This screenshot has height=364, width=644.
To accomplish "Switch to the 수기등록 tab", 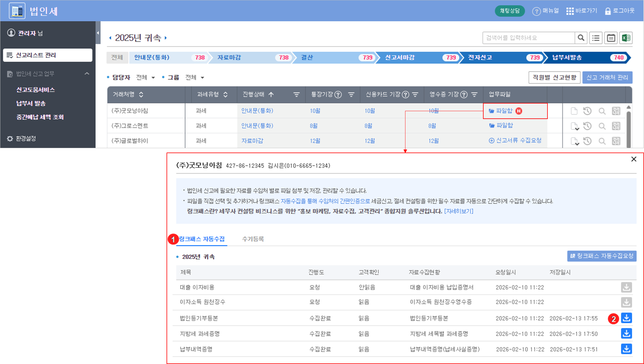I will point(253,239).
